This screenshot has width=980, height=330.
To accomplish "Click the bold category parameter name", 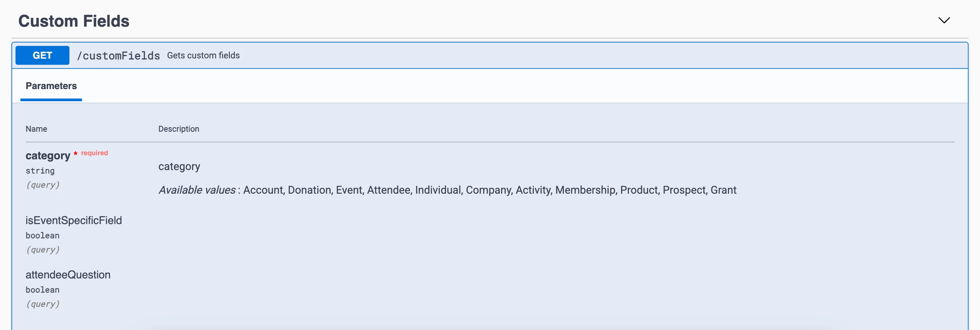I will (48, 156).
